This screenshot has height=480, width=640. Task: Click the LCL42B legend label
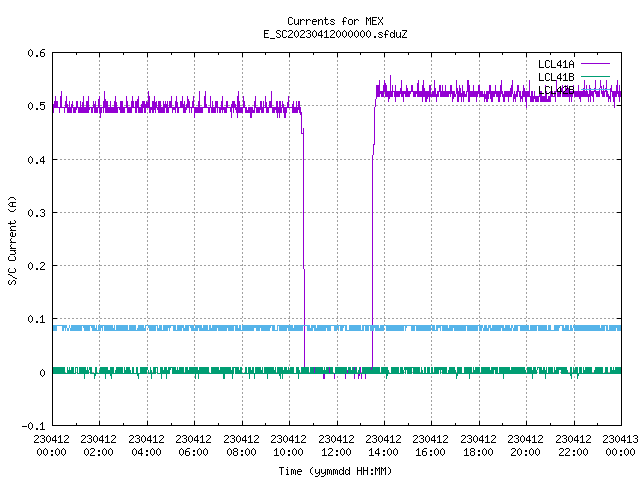point(556,90)
